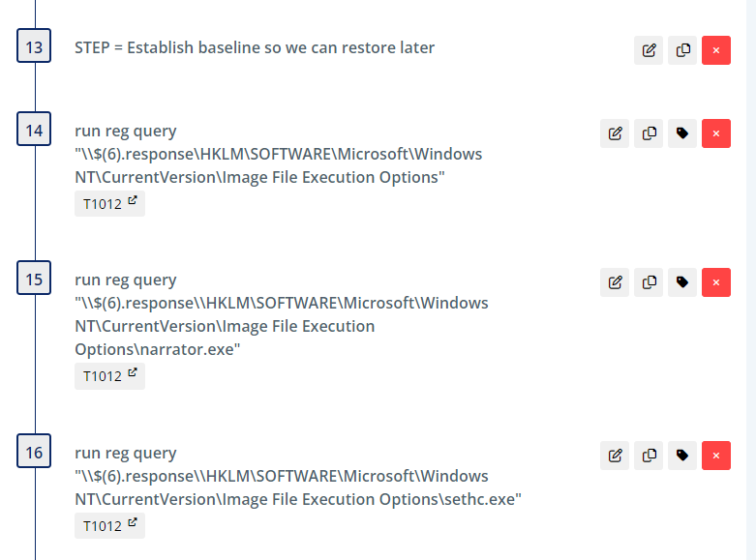Open T1012 link under step 14
The height and width of the screenshot is (560, 756).
coord(109,204)
